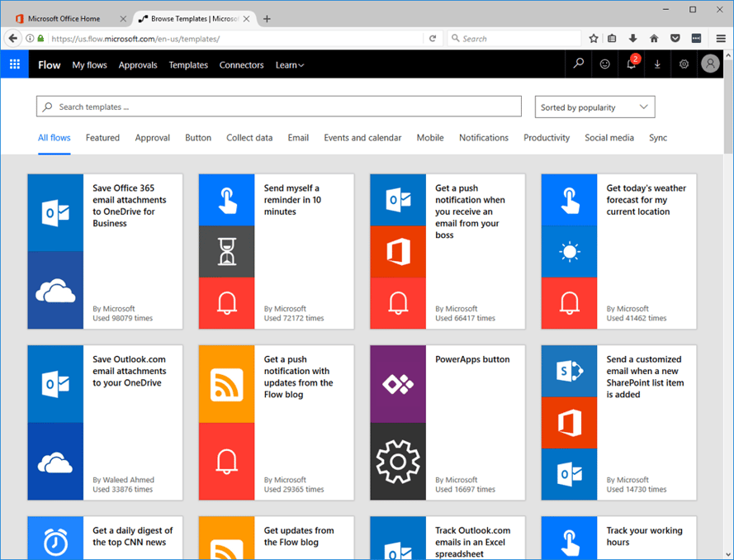Select the Productivity category tab

(x=547, y=138)
